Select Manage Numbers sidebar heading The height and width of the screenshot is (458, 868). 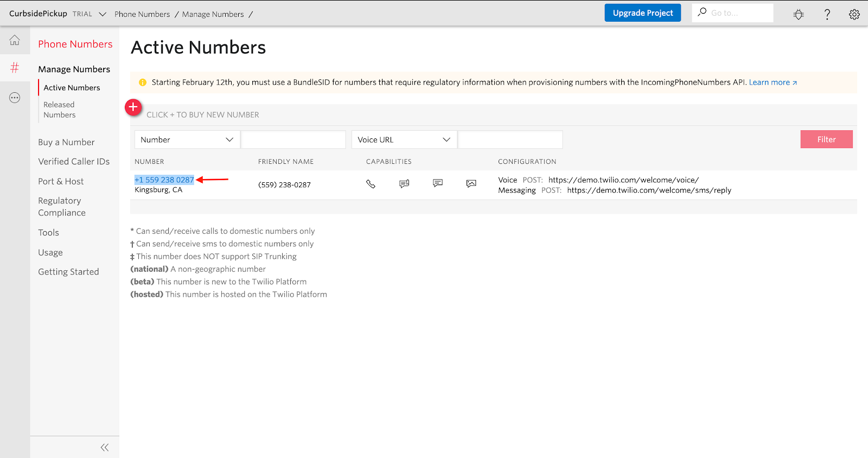tap(74, 69)
